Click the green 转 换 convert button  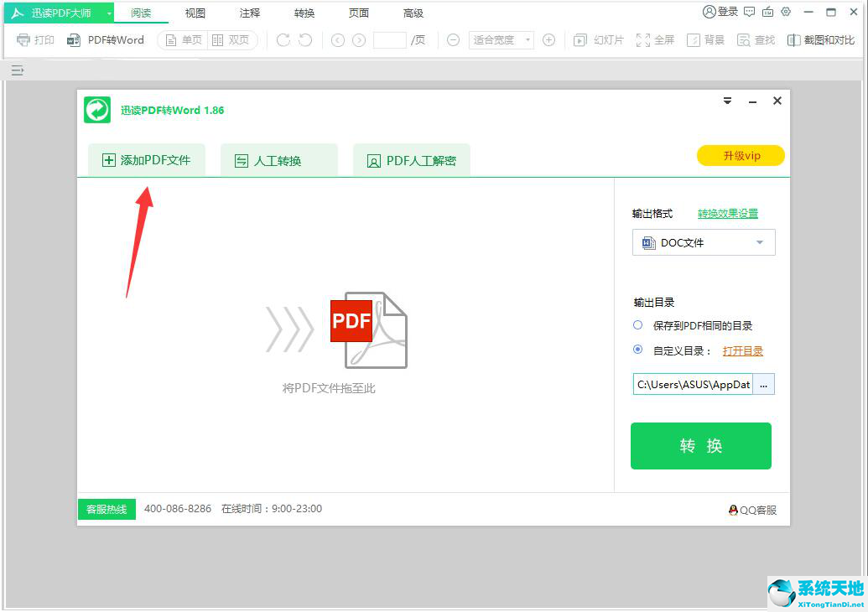701,446
